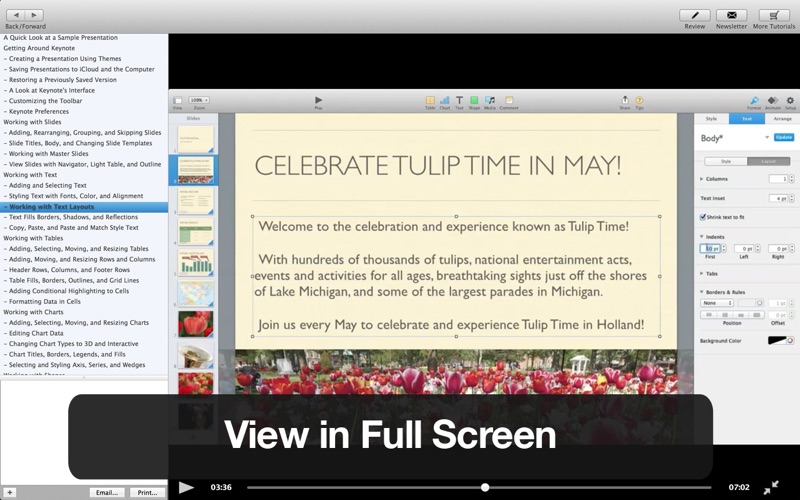Viewport: 800px width, 500px height.
Task: Expand the Tabs disclosure triangle
Action: tap(702, 273)
